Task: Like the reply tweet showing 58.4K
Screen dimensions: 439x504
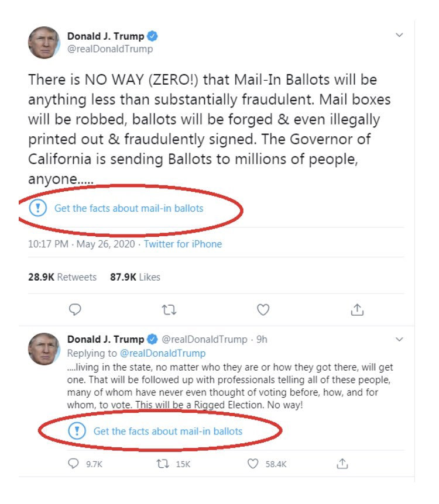Action: pos(253,464)
